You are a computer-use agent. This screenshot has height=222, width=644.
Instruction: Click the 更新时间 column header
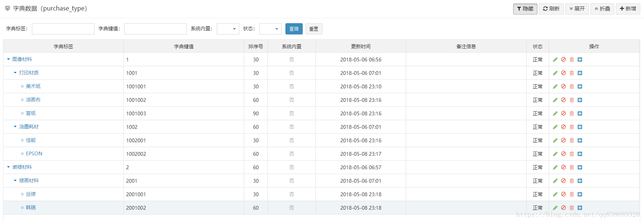[x=361, y=46]
